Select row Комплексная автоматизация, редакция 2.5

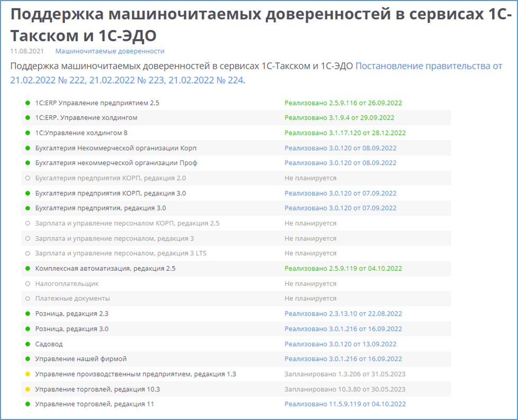(236, 269)
